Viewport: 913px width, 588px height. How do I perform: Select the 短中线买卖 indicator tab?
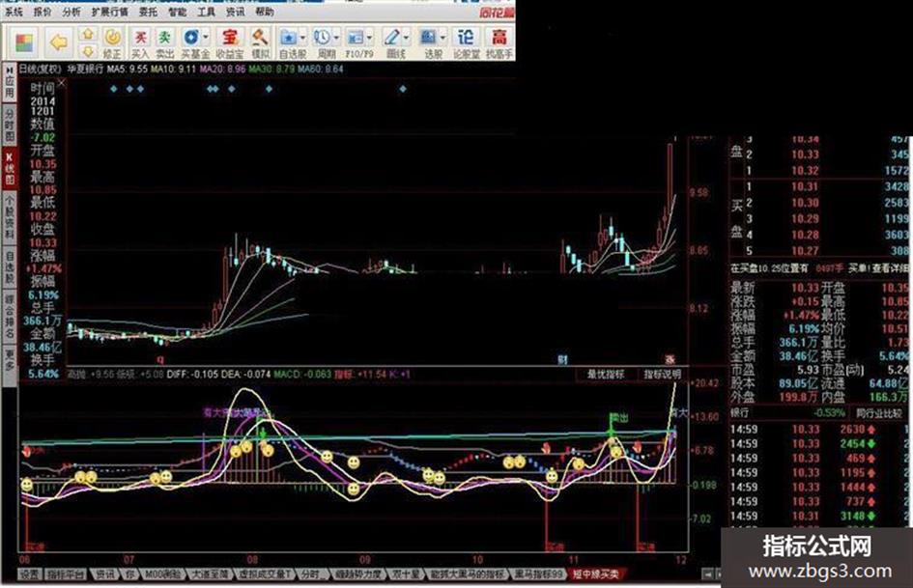596,575
